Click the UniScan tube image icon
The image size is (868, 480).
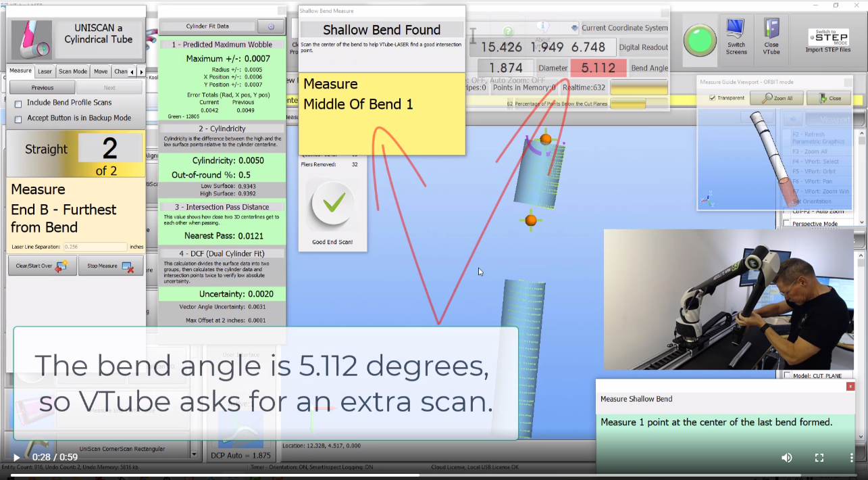32,39
